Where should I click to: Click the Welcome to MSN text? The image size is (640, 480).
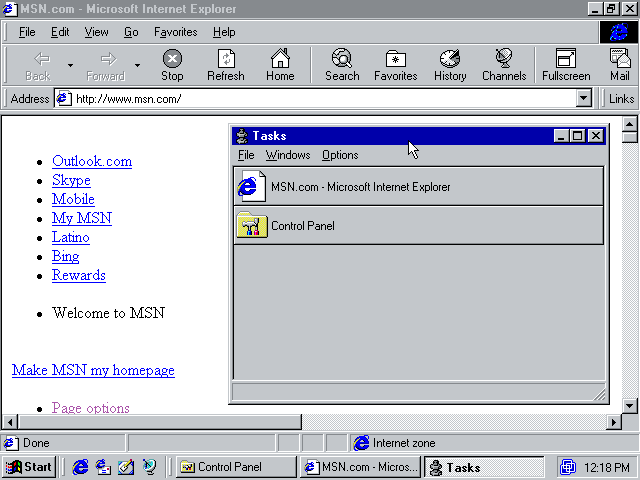coord(109,313)
